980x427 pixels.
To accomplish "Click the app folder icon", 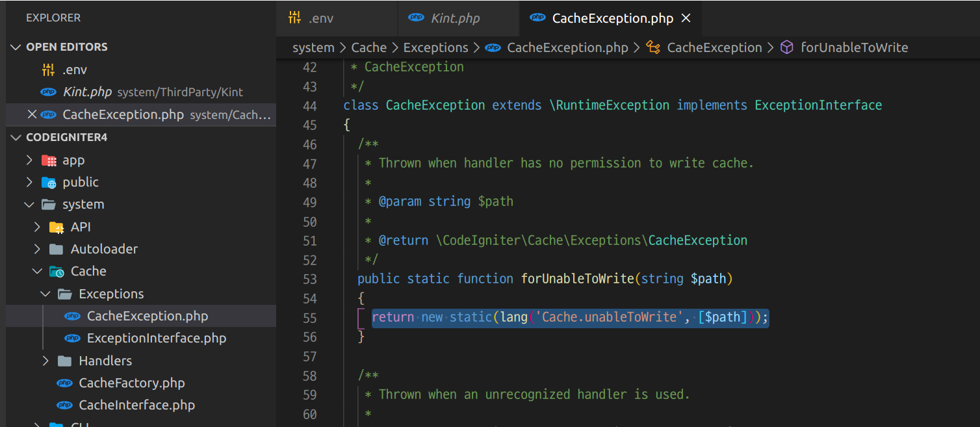I will pyautogui.click(x=49, y=160).
